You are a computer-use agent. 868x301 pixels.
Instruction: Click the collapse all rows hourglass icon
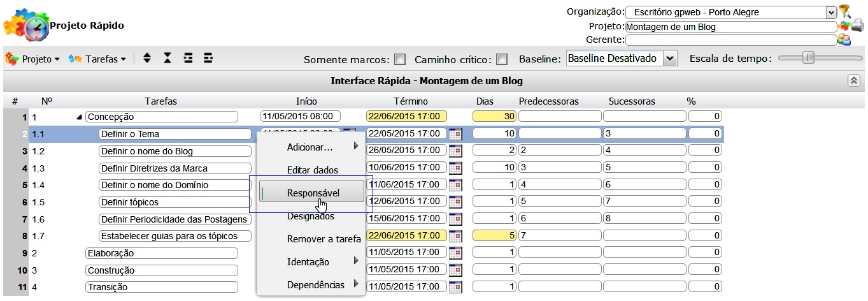coord(167,59)
